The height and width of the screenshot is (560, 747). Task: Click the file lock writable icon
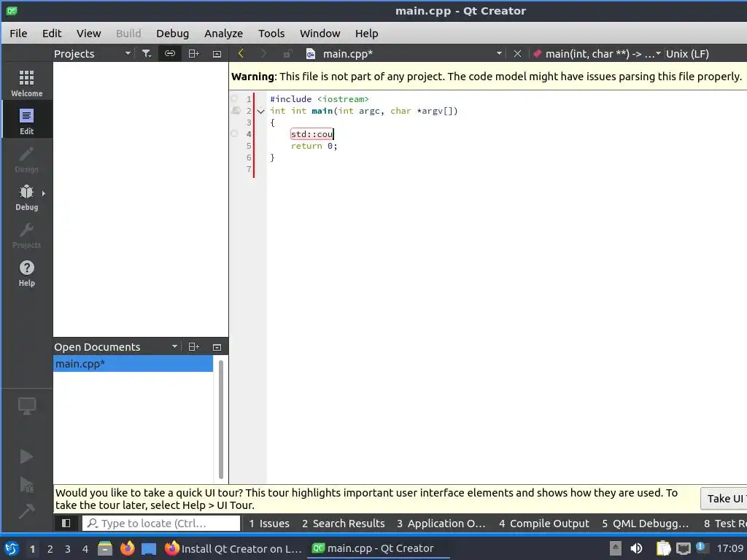point(287,54)
